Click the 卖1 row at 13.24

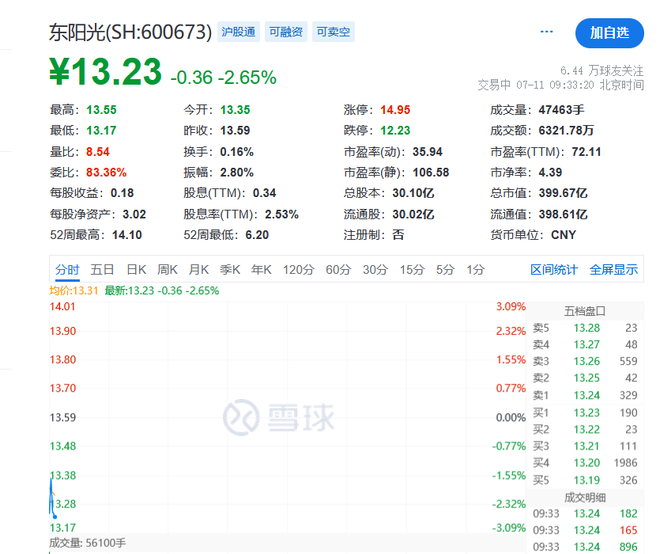(x=585, y=395)
